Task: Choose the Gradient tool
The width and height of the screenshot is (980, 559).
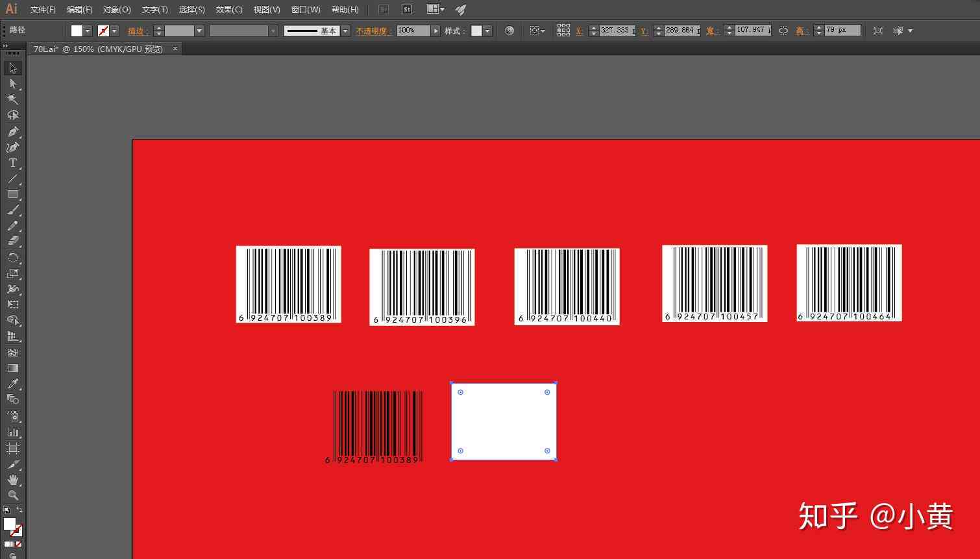Action: 12,368
